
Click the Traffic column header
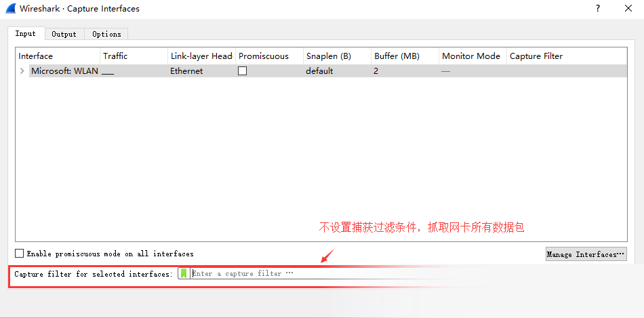[x=134, y=56]
